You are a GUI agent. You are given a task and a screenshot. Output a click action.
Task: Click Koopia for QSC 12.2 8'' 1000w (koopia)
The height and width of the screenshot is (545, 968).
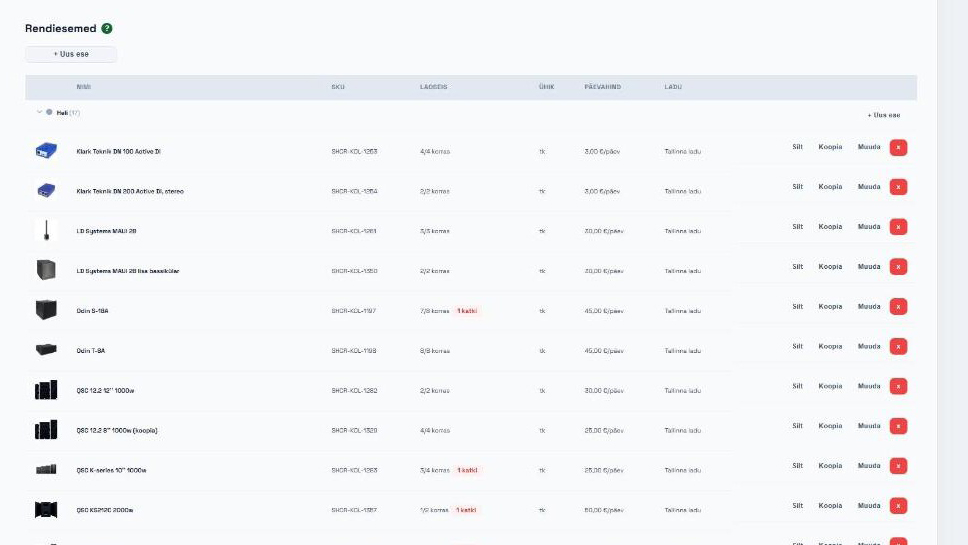coord(830,426)
